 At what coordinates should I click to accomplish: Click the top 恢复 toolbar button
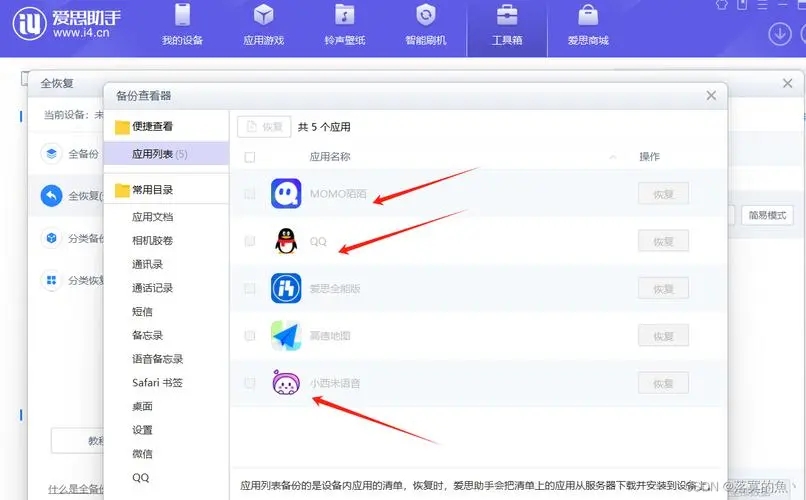264,126
